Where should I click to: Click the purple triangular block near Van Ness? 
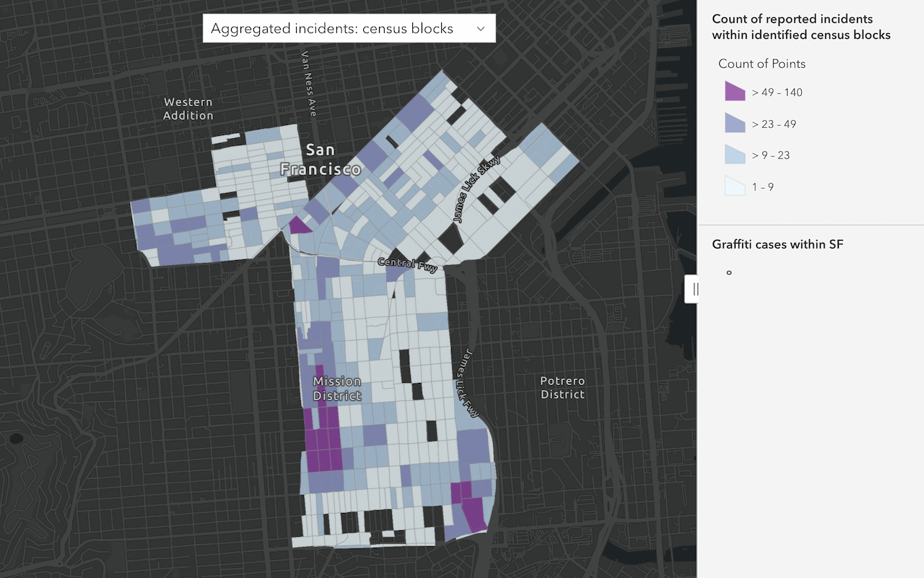(x=299, y=225)
